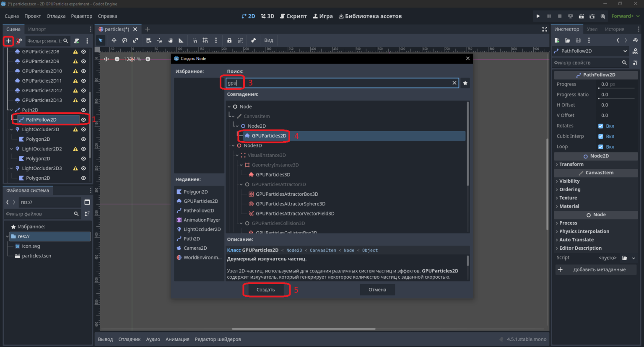Click the add child node plus button

(8, 41)
